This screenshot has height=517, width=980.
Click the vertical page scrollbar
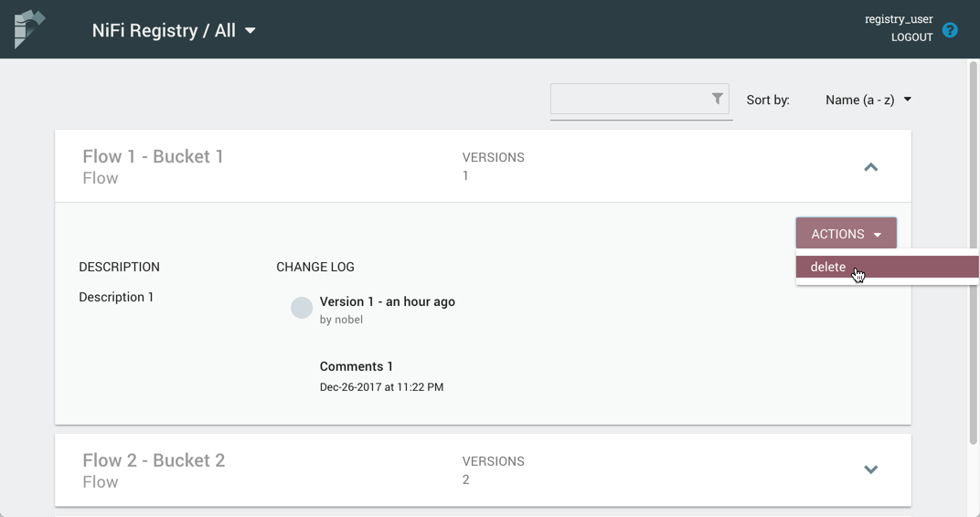[973, 256]
